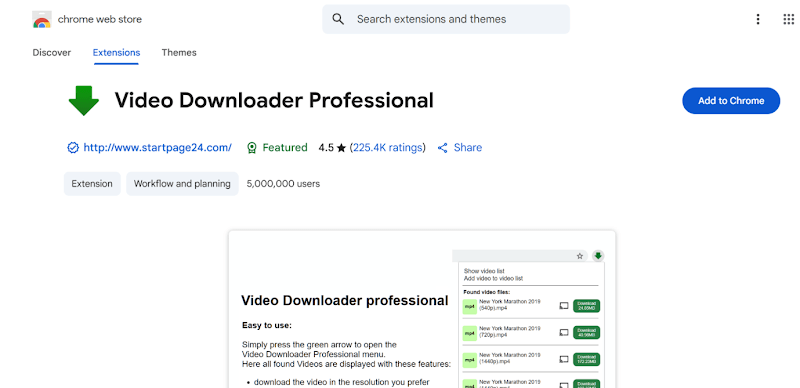Click the extension preview screenshot image
This screenshot has height=388, width=800.
coord(422,309)
